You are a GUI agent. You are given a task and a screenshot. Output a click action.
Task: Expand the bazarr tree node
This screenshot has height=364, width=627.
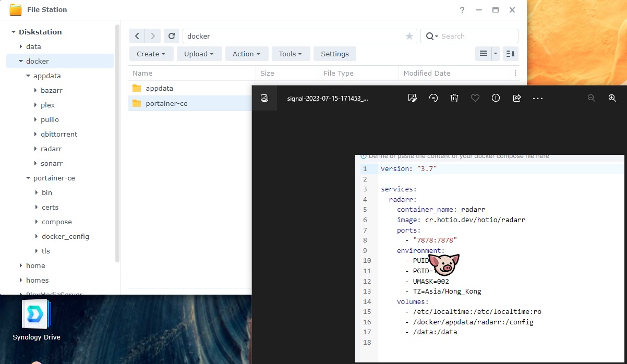click(x=35, y=90)
